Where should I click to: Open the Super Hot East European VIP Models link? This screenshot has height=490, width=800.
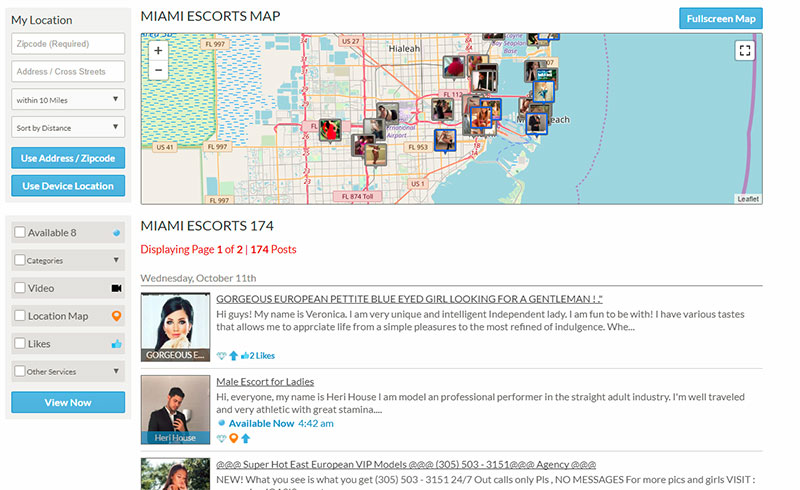[406, 464]
